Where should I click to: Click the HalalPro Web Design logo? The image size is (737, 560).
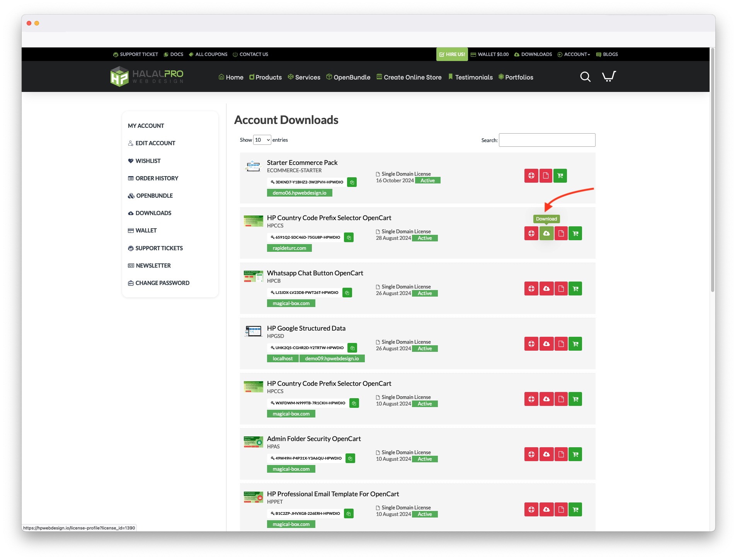click(147, 76)
